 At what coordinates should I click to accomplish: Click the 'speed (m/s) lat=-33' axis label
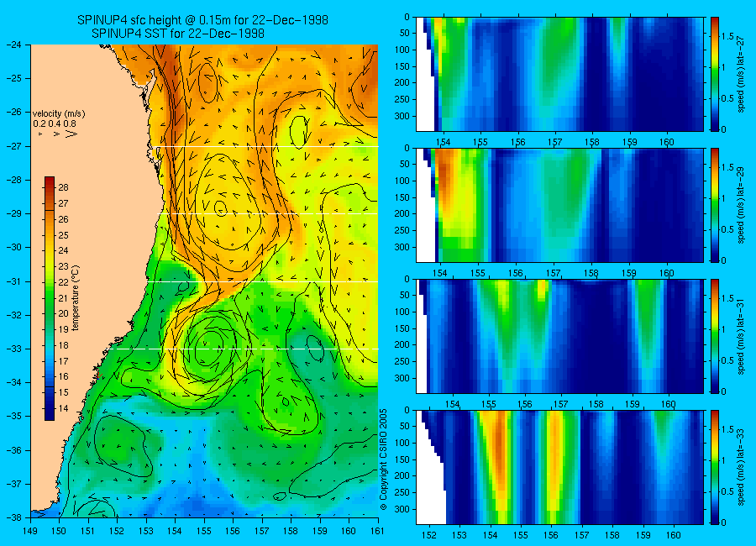tap(741, 467)
